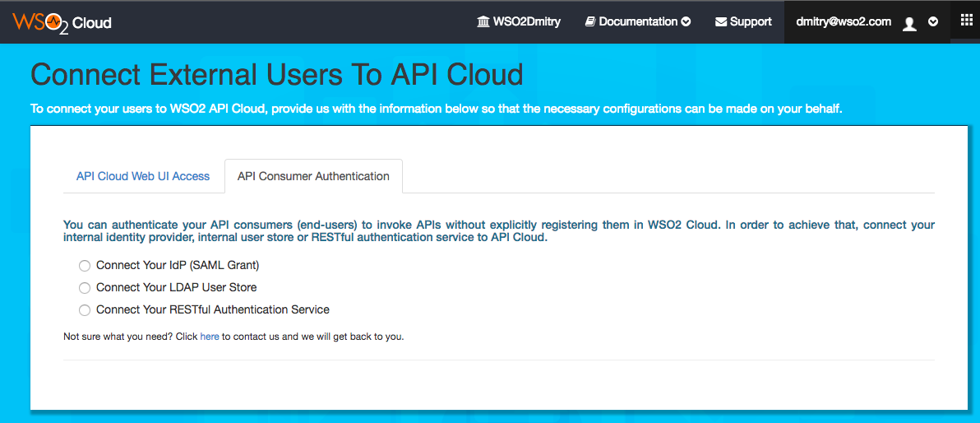The image size is (980, 423).
Task: Click the Support envelope icon
Action: pyautogui.click(x=720, y=22)
